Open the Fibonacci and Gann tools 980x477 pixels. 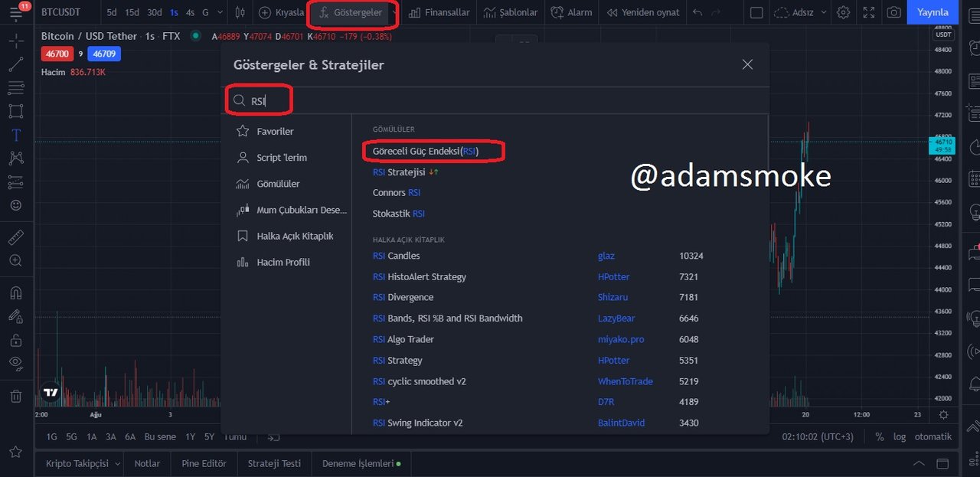(15, 88)
